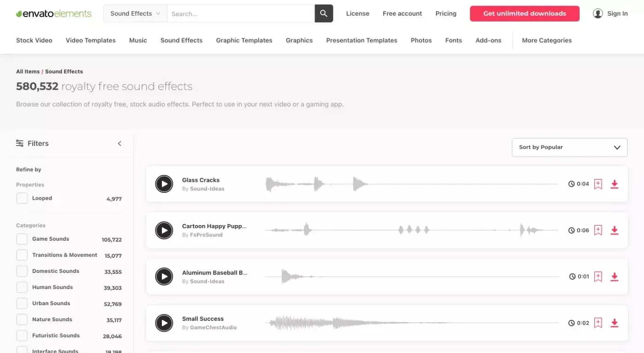This screenshot has width=644, height=353.
Task: Seek within the Glass Cracks waveform
Action: 412,184
